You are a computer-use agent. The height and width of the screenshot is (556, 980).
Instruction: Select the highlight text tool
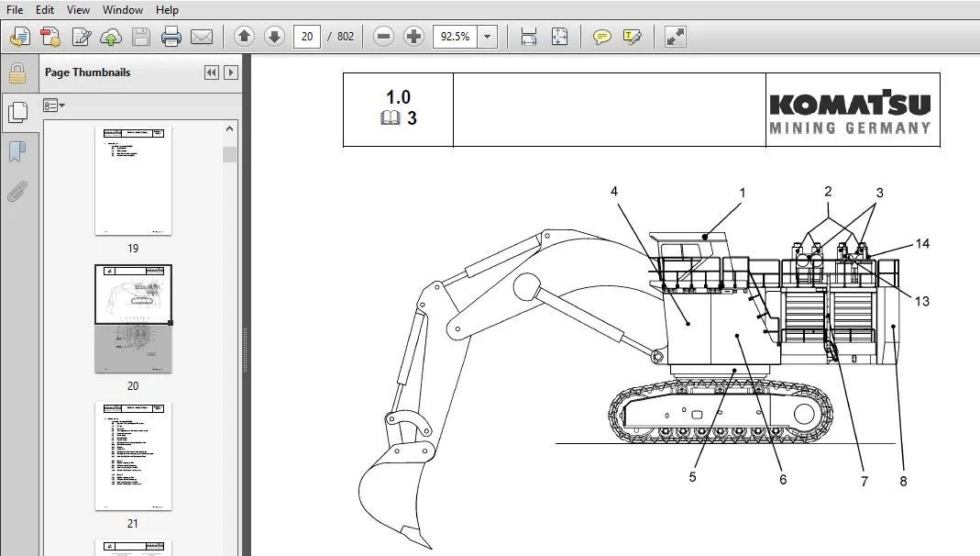point(632,37)
